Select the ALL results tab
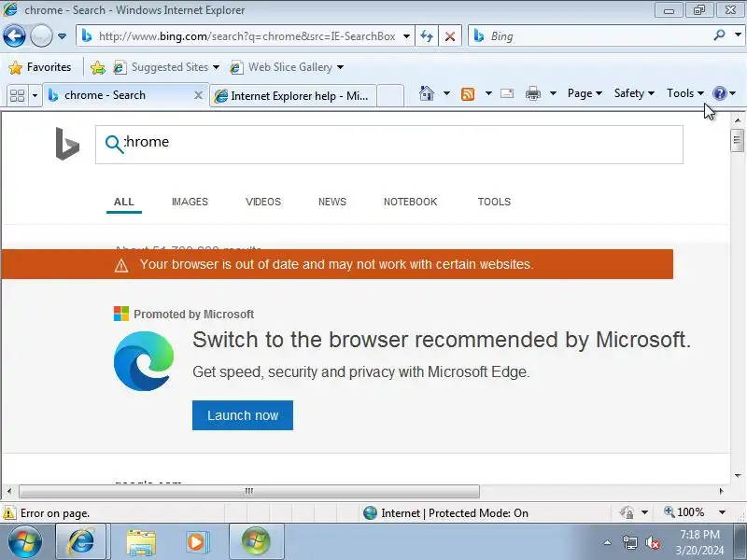The width and height of the screenshot is (747, 560). tap(124, 202)
